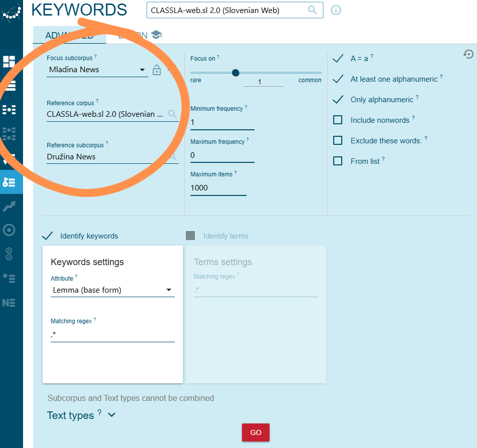Open help mark next to Maximum frequency
The width and height of the screenshot is (477, 448).
point(248,140)
